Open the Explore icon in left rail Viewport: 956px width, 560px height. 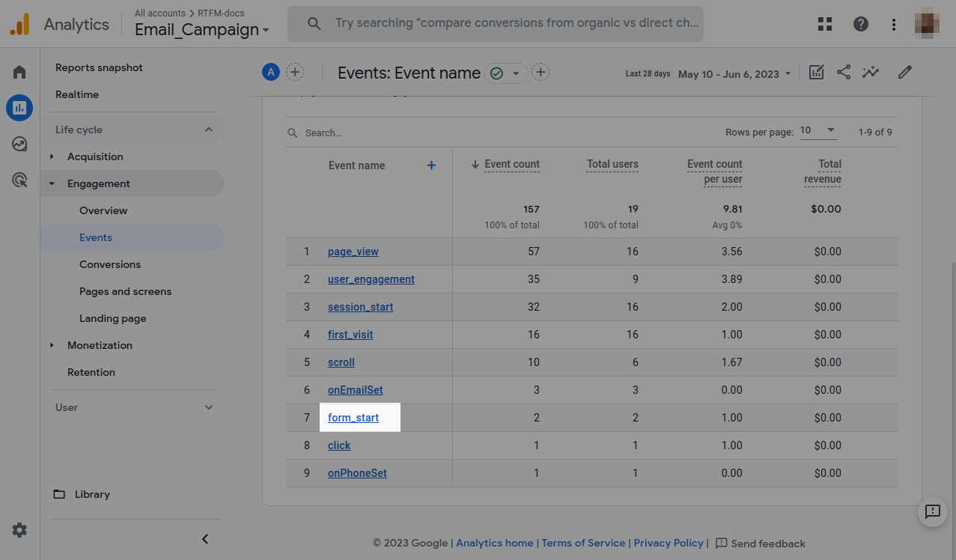point(19,144)
